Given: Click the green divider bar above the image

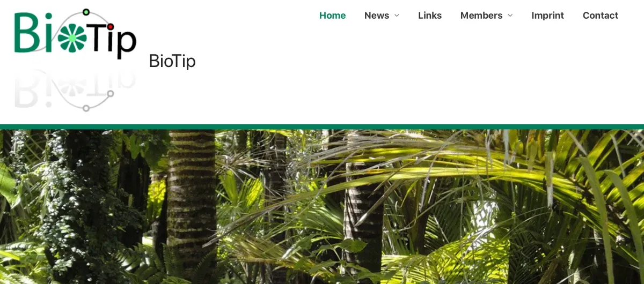Looking at the screenshot, I should point(322,127).
